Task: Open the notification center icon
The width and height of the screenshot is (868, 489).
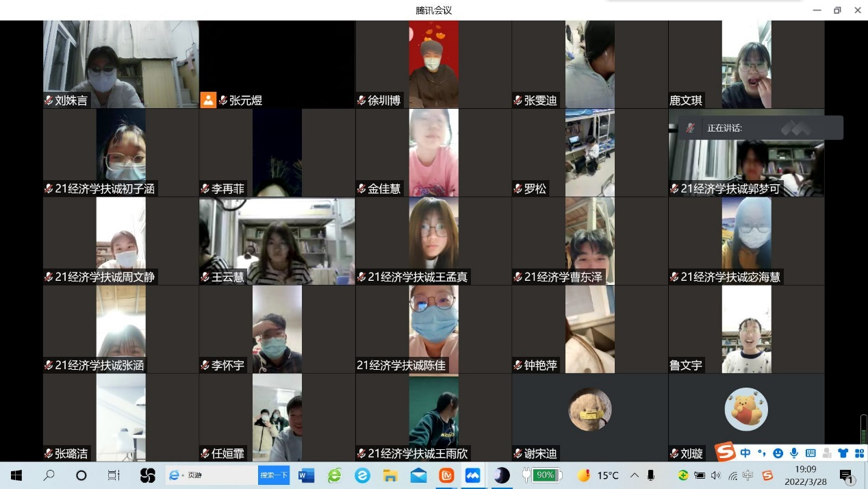Action: point(846,476)
